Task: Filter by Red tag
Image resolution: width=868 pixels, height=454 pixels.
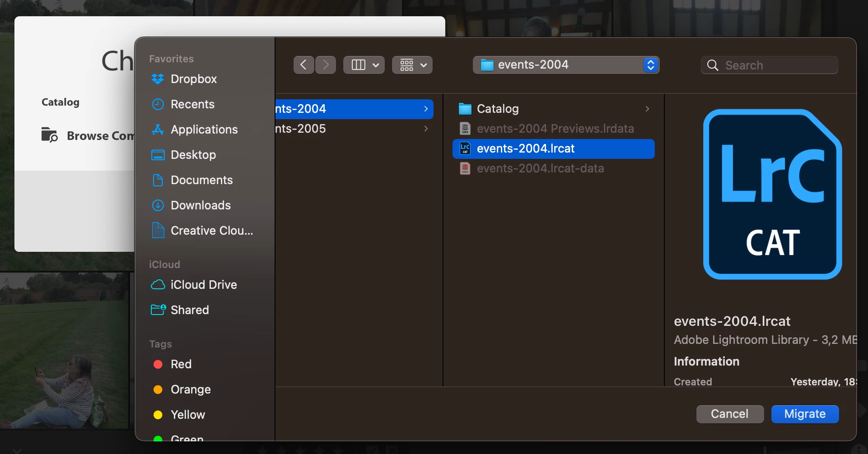Action: (173, 364)
